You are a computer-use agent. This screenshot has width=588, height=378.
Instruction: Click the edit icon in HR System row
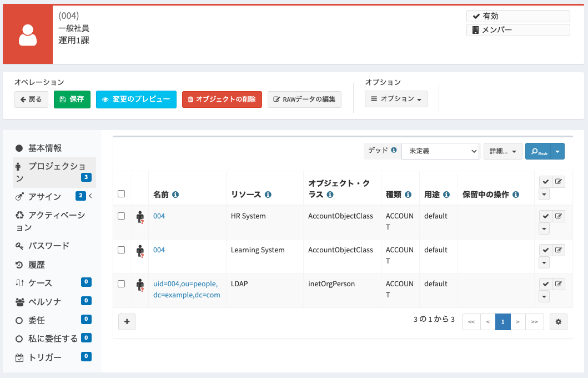tap(559, 216)
